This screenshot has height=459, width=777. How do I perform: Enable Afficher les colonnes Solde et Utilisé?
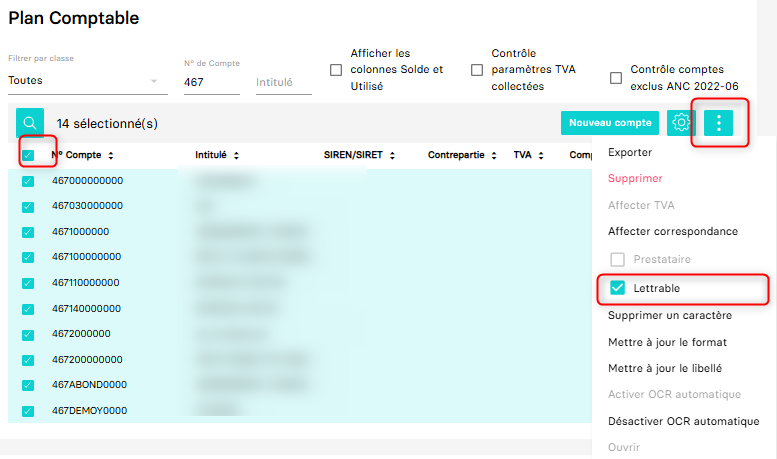(336, 70)
